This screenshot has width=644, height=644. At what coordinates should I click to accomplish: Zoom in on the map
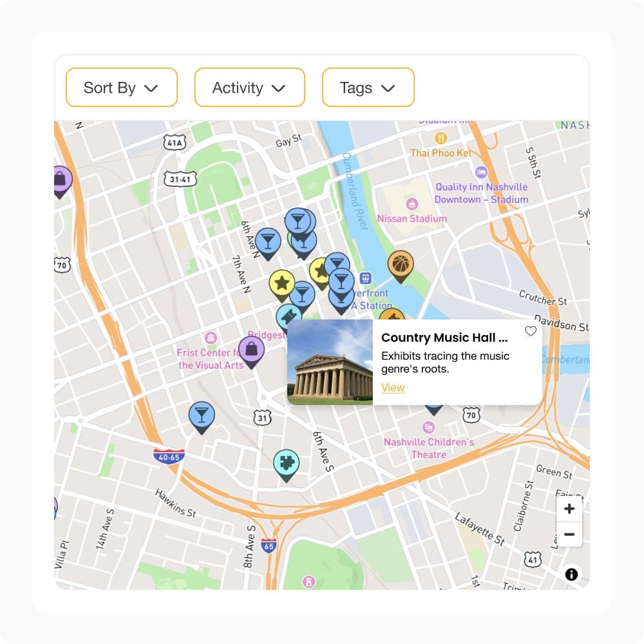tap(569, 509)
